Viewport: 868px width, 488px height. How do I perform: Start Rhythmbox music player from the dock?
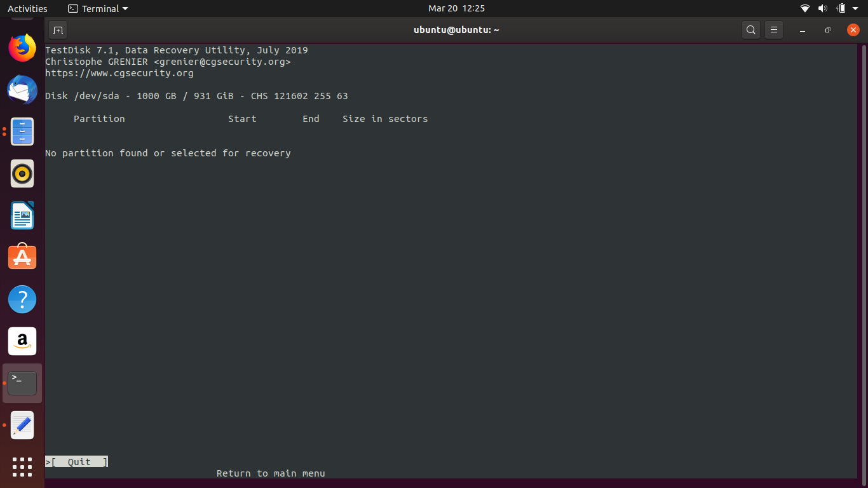(x=22, y=173)
